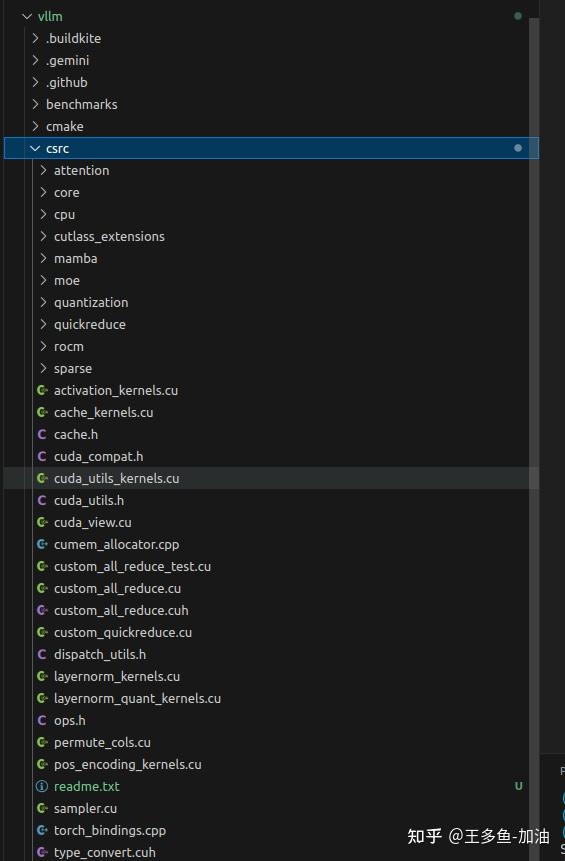The image size is (565, 861).
Task: Expand the moe folder chevron
Action: click(43, 281)
